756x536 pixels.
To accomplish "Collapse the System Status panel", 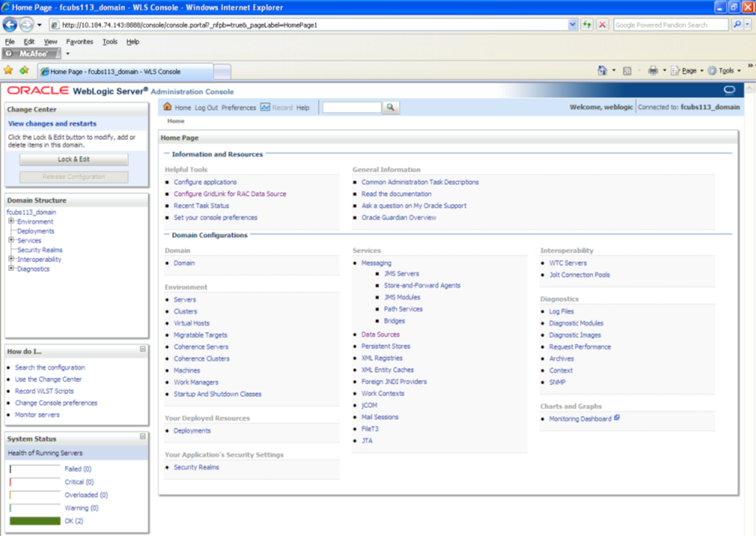I will click(x=143, y=436).
